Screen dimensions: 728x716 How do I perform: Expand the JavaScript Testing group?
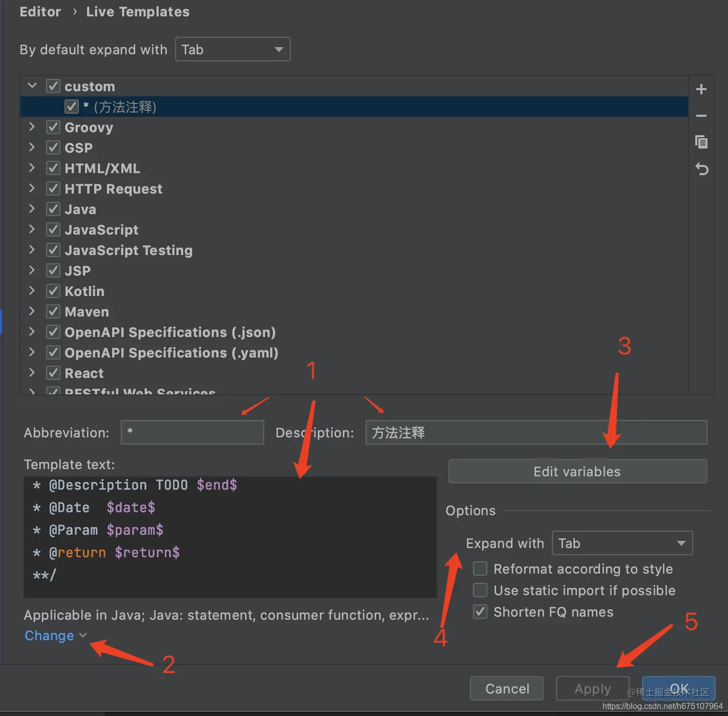tap(32, 249)
